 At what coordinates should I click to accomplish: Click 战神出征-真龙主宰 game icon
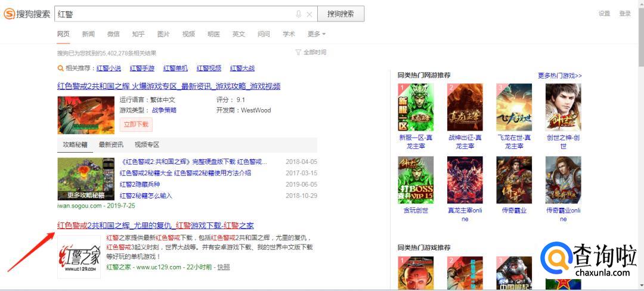(x=465, y=107)
